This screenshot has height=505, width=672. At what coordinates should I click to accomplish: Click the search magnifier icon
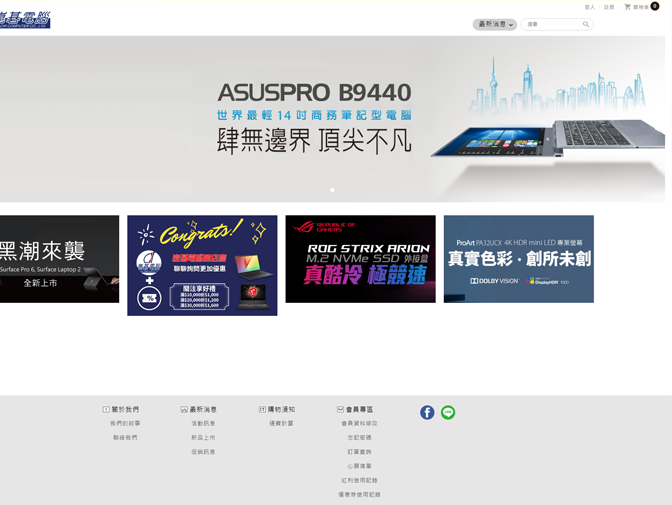(586, 24)
